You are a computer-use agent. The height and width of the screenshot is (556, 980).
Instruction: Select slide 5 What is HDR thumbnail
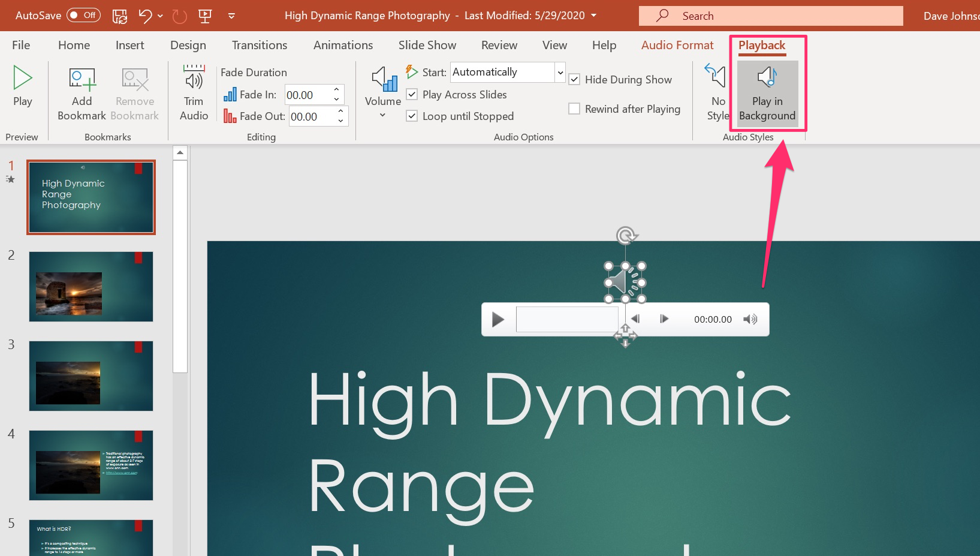coord(91,537)
